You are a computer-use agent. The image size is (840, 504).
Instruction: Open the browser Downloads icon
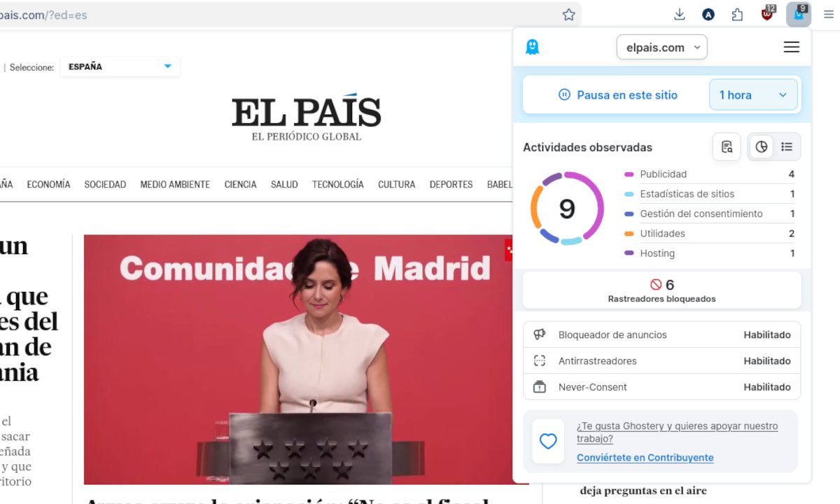(x=679, y=14)
